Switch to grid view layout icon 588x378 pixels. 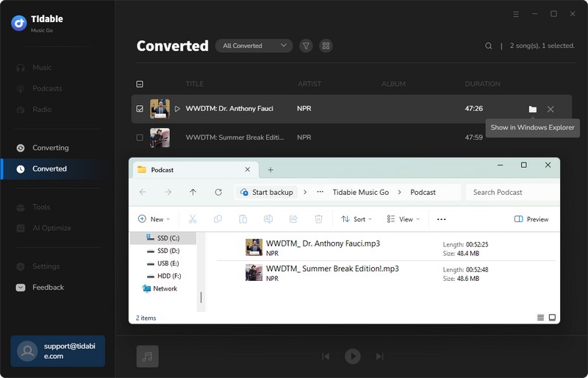[x=326, y=46]
